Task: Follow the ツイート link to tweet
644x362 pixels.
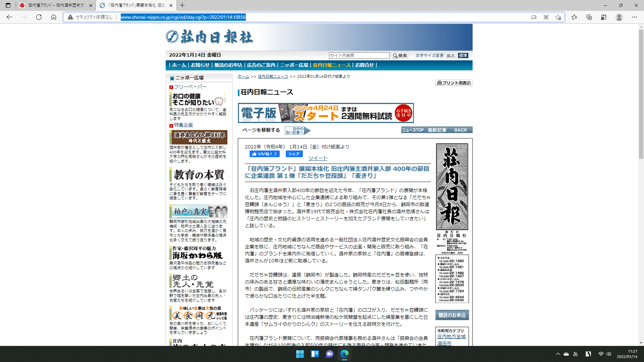Action: click(317, 158)
